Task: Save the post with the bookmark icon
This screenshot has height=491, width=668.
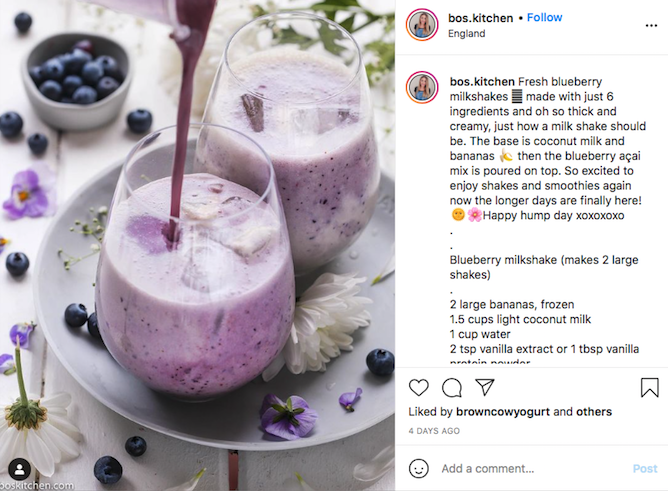Action: (649, 388)
